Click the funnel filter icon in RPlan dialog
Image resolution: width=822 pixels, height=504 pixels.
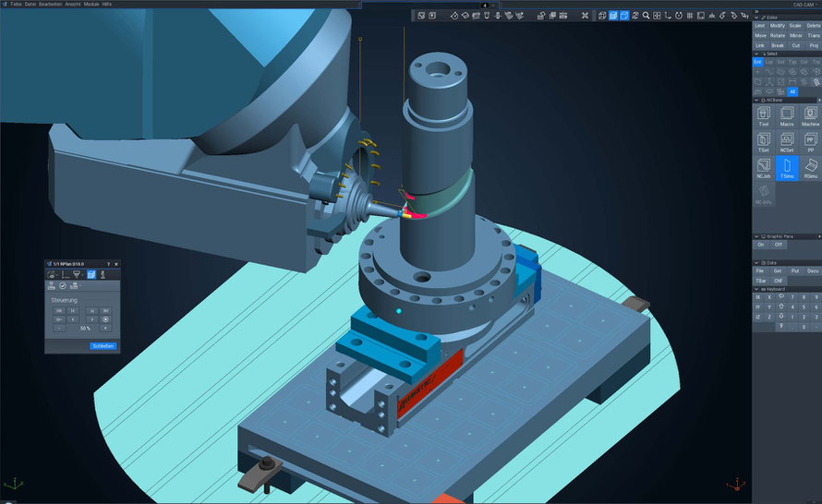[x=77, y=274]
